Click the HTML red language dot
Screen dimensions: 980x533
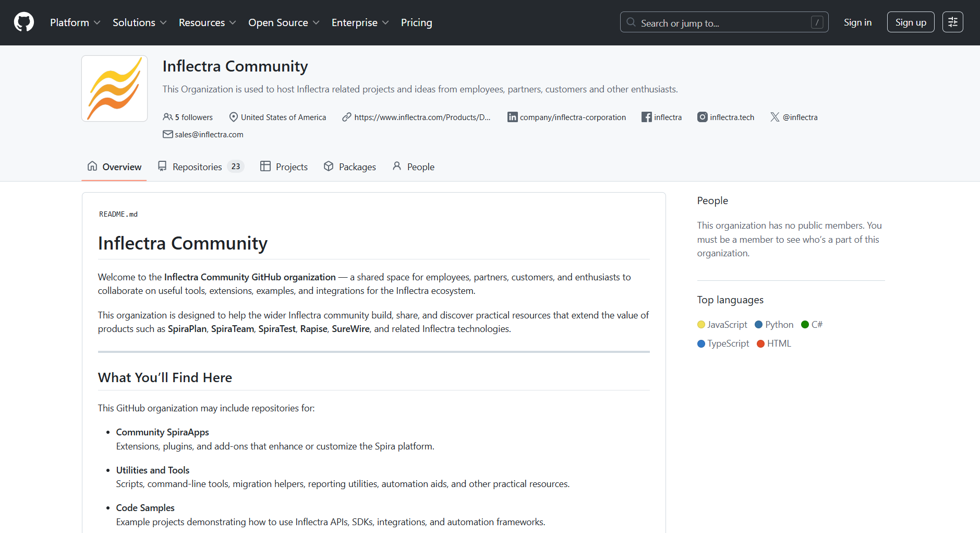760,344
